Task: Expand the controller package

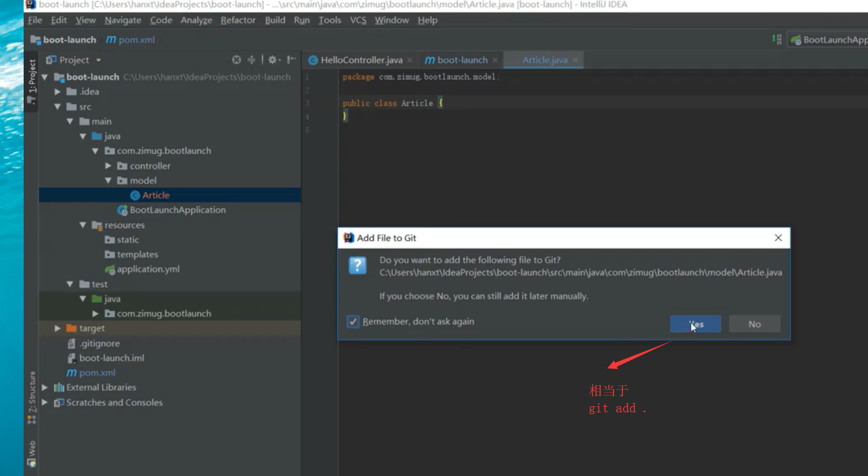Action: [x=108, y=166]
